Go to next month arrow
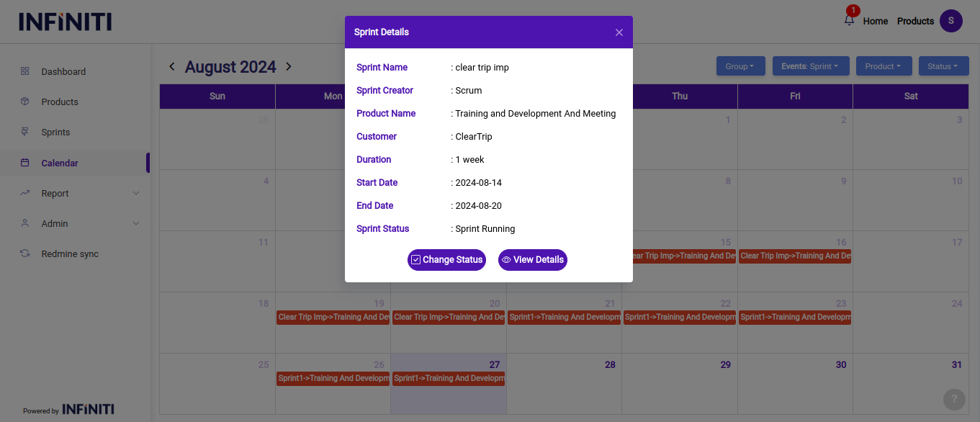Viewport: 980px width, 422px height. click(x=289, y=66)
